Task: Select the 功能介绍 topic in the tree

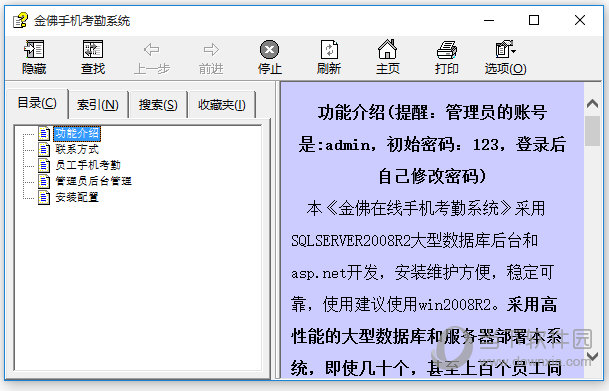Action: 77,134
